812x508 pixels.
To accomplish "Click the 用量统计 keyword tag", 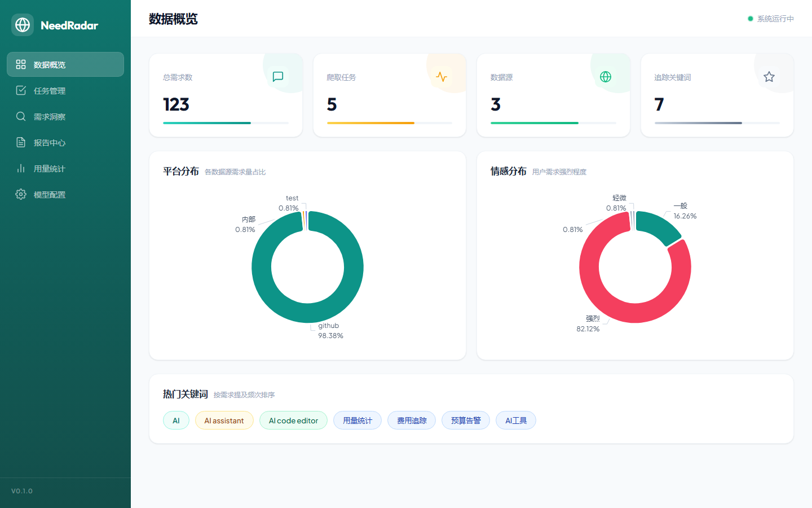I will pyautogui.click(x=358, y=421).
